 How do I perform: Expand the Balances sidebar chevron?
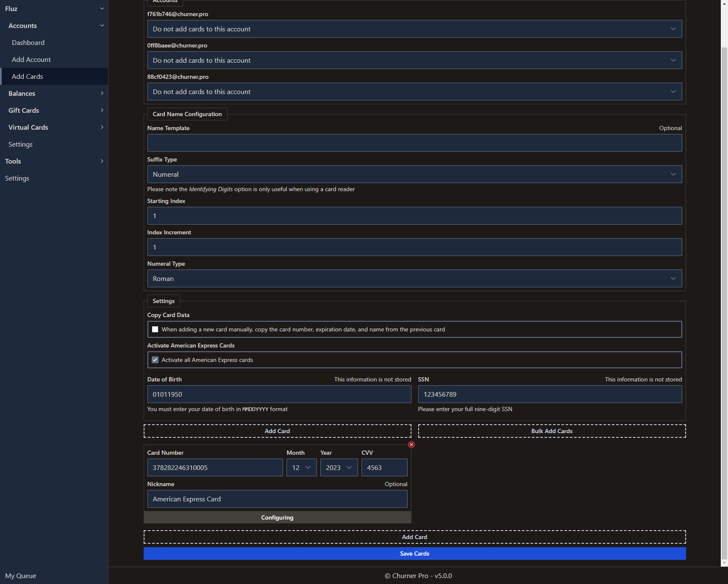coord(102,93)
